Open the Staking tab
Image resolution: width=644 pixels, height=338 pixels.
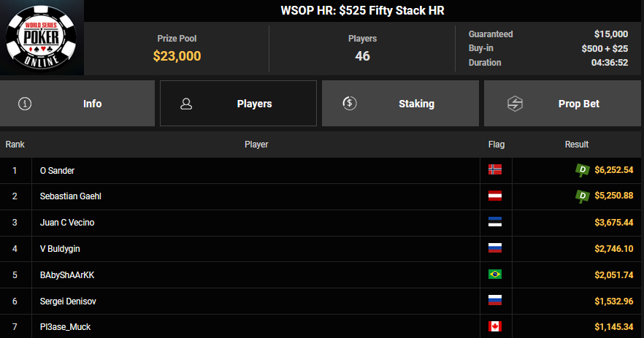point(400,104)
